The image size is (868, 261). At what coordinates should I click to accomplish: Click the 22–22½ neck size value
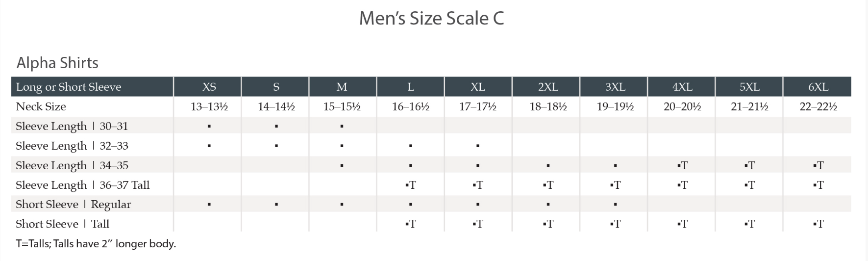click(818, 106)
